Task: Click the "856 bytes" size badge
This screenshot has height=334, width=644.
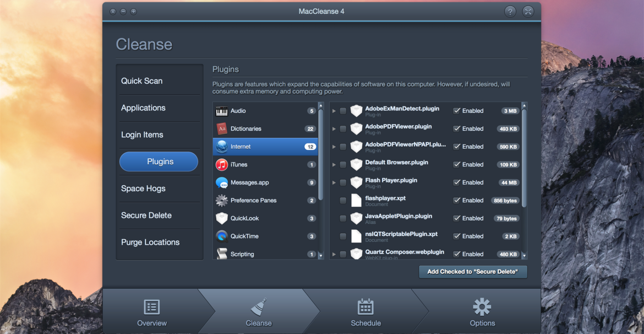Action: tap(505, 200)
